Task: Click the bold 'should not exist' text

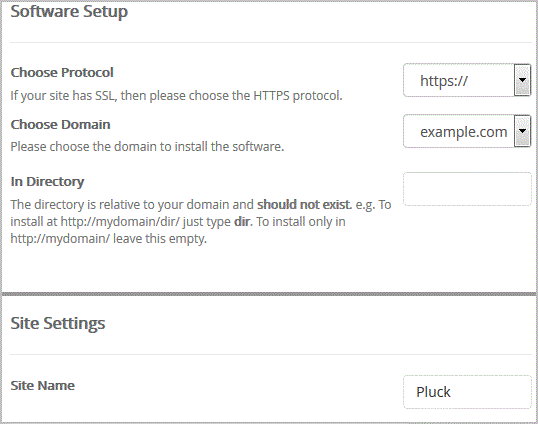Action: point(304,204)
